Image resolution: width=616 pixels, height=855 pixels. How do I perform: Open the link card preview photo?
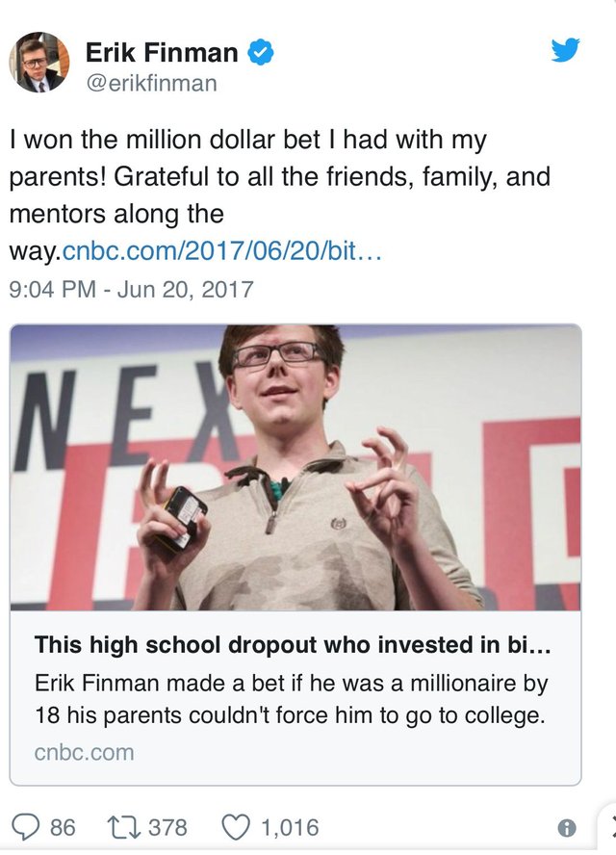tap(295, 467)
